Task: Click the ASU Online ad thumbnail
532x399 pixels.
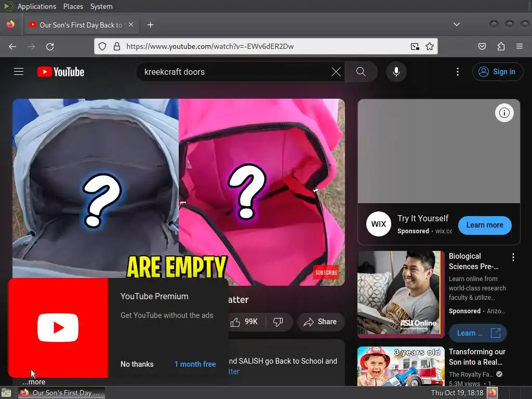Action: click(401, 294)
